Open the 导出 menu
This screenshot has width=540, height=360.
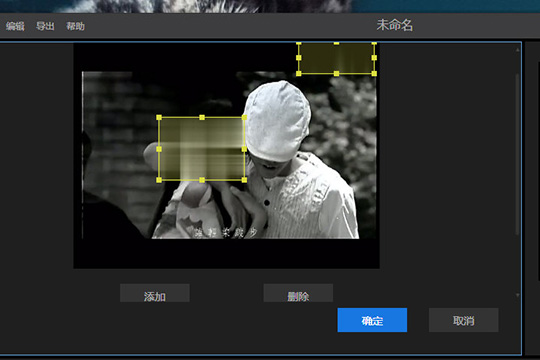[x=45, y=26]
